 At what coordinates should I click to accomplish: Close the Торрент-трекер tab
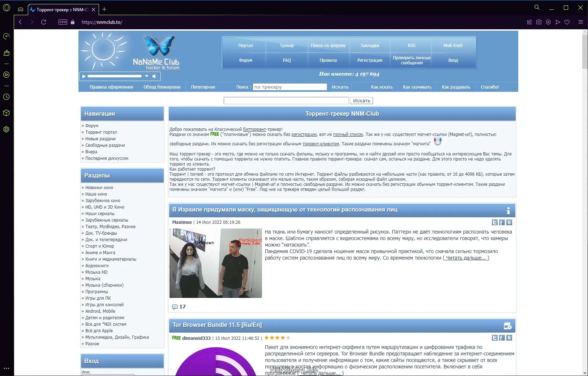coord(93,10)
